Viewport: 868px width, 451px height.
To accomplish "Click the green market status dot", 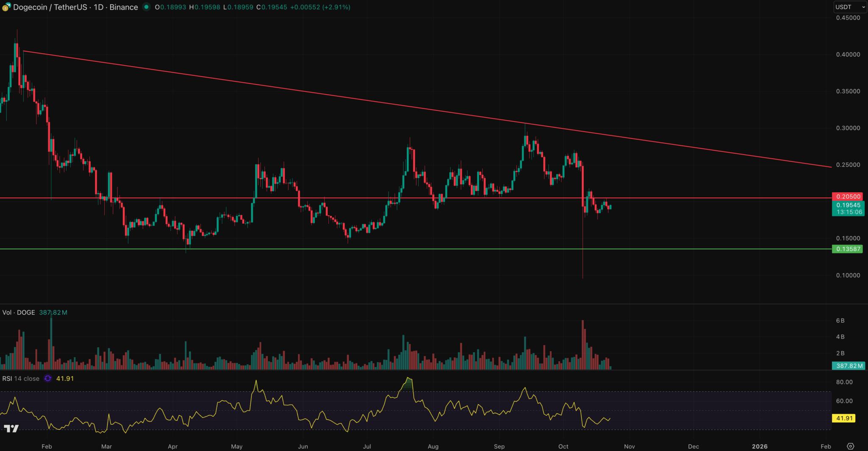I will coord(146,7).
